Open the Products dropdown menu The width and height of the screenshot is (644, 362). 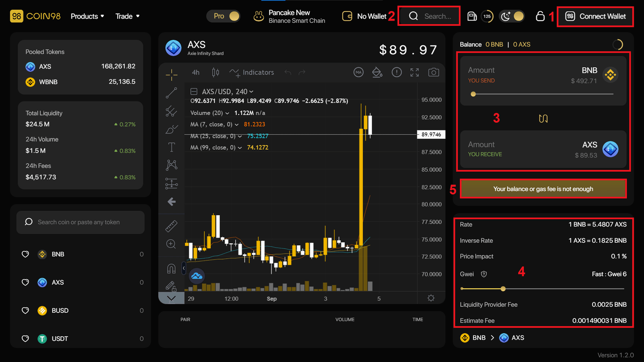coord(88,16)
